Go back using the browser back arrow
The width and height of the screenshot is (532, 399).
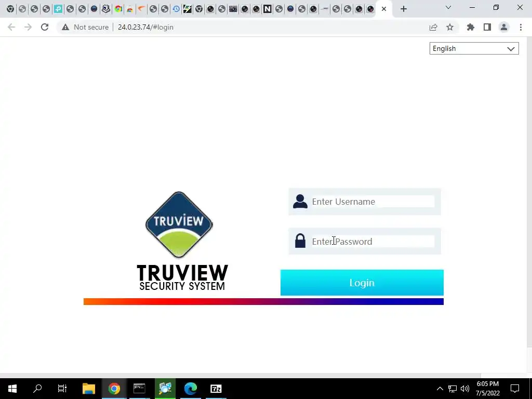tap(11, 27)
